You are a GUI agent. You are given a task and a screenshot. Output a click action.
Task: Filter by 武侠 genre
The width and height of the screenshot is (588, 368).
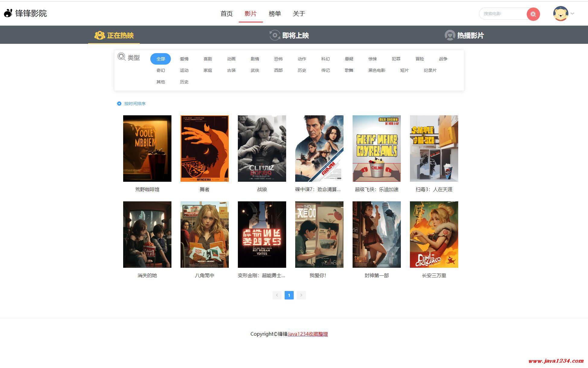point(255,70)
